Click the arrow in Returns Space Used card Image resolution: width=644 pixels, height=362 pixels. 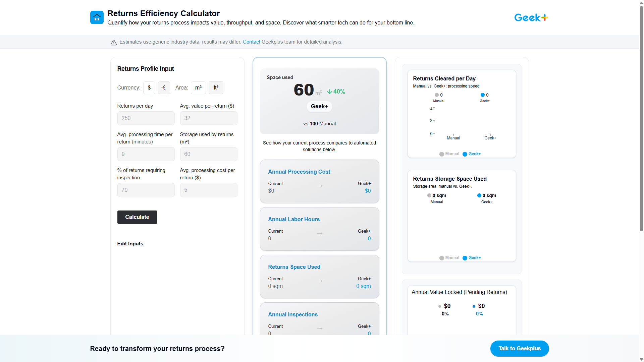click(x=319, y=281)
